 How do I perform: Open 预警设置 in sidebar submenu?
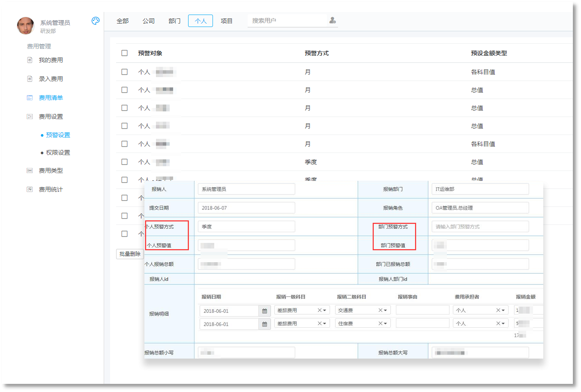(58, 135)
